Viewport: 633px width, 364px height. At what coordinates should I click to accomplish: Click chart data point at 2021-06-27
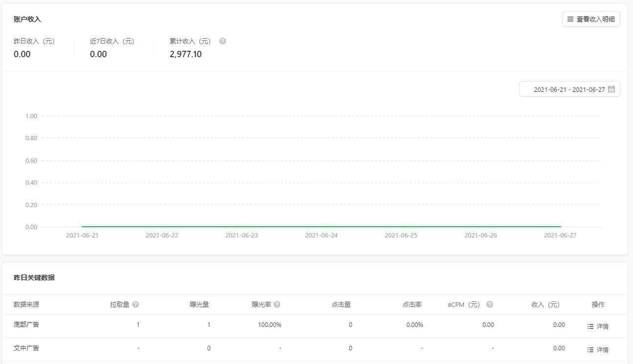[x=560, y=227]
